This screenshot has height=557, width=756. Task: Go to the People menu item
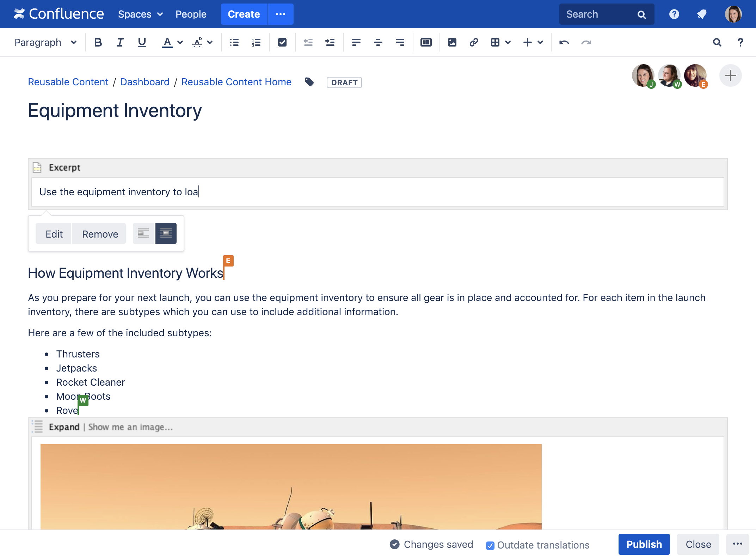point(191,14)
